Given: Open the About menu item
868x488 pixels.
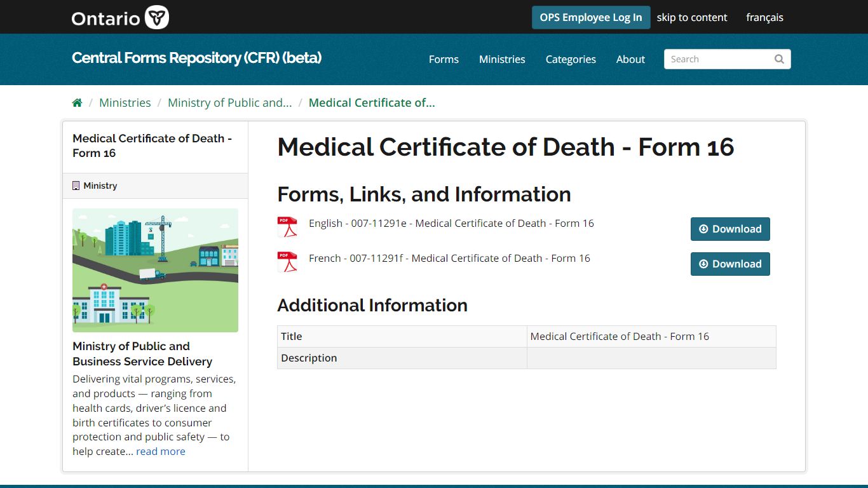Looking at the screenshot, I should tap(630, 59).
